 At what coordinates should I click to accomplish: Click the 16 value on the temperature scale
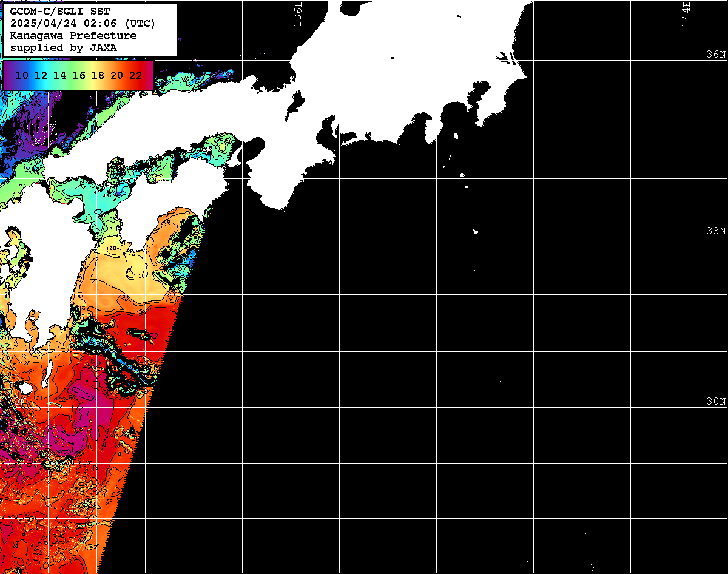pyautogui.click(x=79, y=75)
